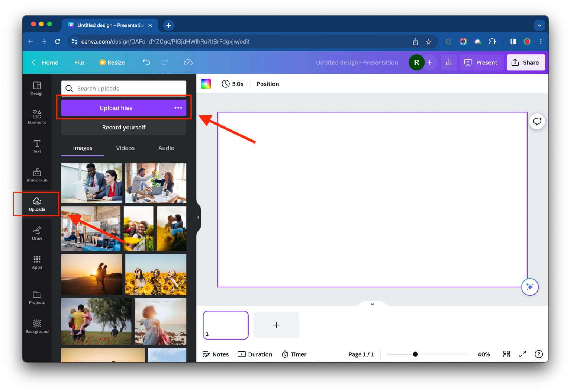Open more upload options via the three dots

[x=178, y=108]
